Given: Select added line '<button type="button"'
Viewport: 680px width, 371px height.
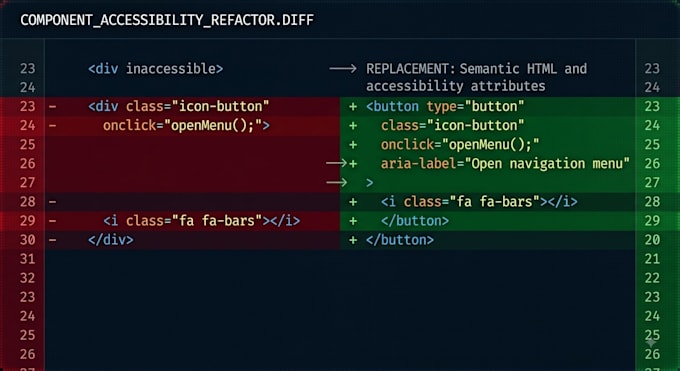Looking at the screenshot, I should tap(445, 106).
